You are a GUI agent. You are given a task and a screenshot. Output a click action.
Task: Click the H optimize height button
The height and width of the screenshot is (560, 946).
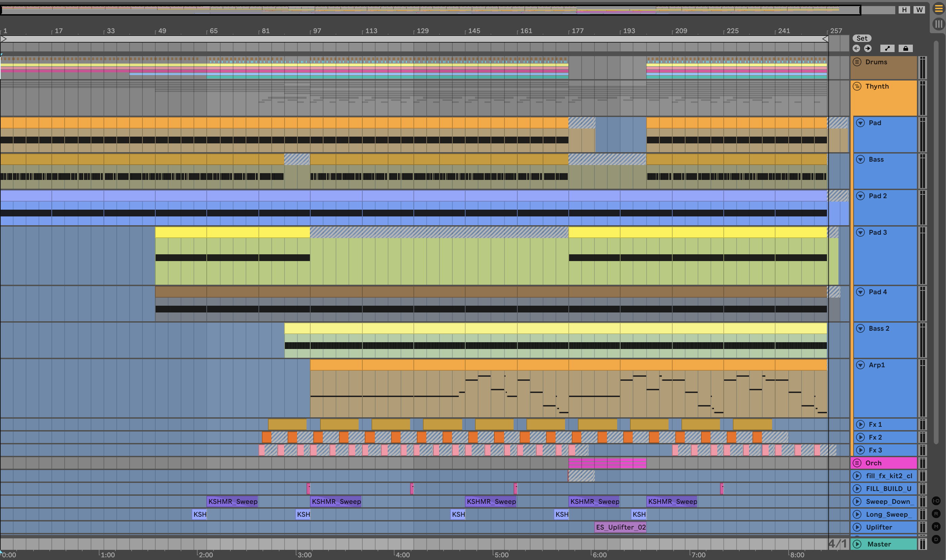904,10
